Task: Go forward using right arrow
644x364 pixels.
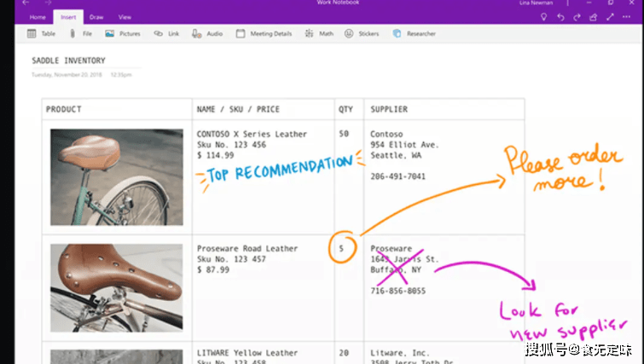Action: pos(48,3)
